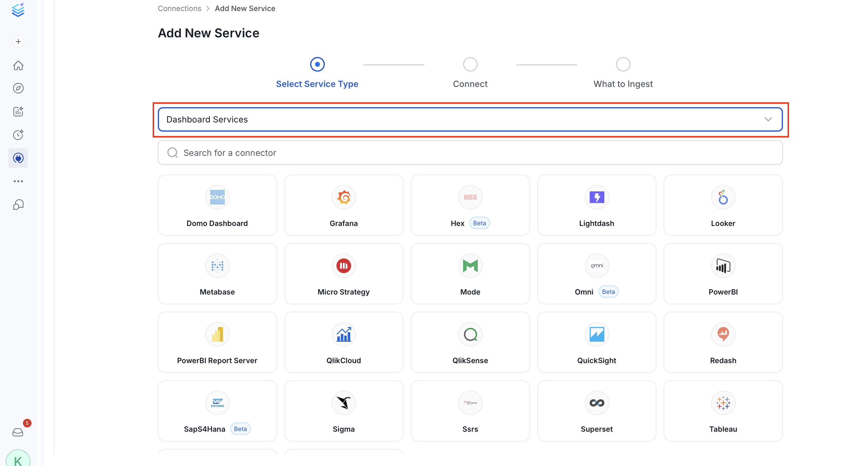Click the app logo in the sidebar
This screenshot has width=868, height=466.
point(18,10)
